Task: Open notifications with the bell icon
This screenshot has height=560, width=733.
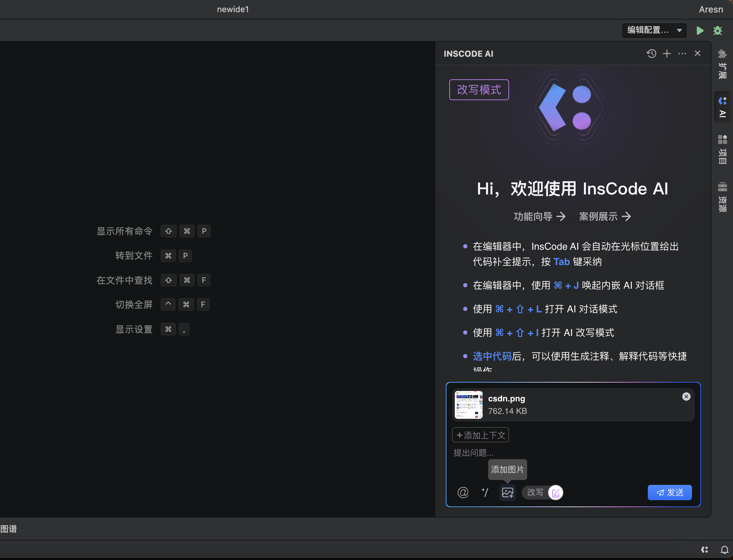Action: point(724,550)
